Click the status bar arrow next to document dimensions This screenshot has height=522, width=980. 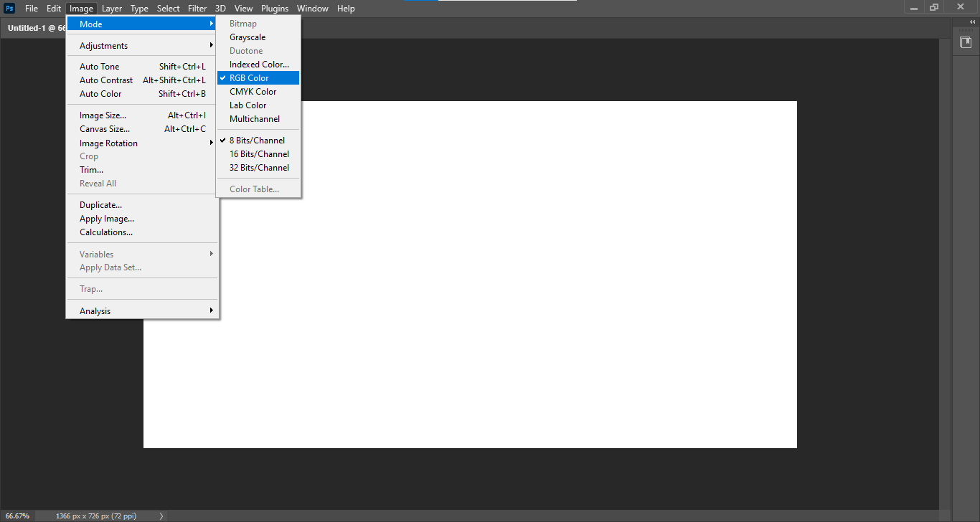(161, 516)
